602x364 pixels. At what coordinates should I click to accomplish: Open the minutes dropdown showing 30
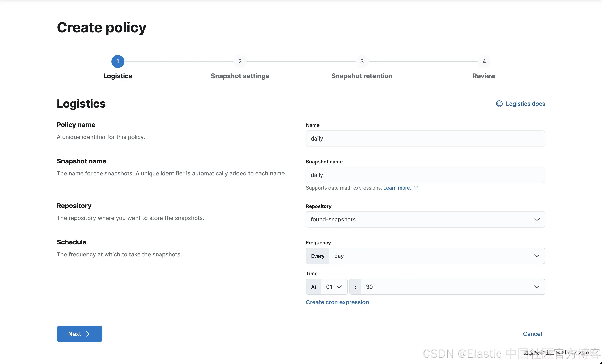[452, 287]
